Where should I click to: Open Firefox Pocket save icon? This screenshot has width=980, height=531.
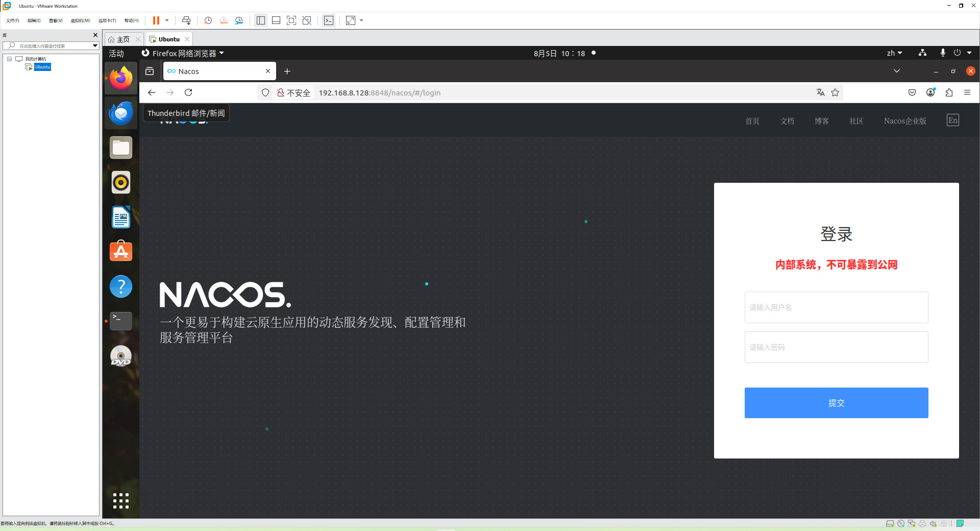[x=912, y=92]
